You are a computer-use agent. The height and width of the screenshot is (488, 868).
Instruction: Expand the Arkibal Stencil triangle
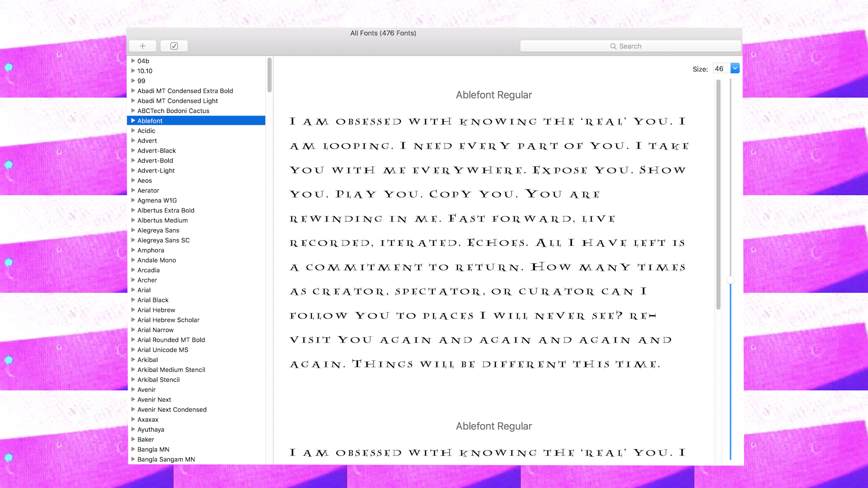pos(133,380)
